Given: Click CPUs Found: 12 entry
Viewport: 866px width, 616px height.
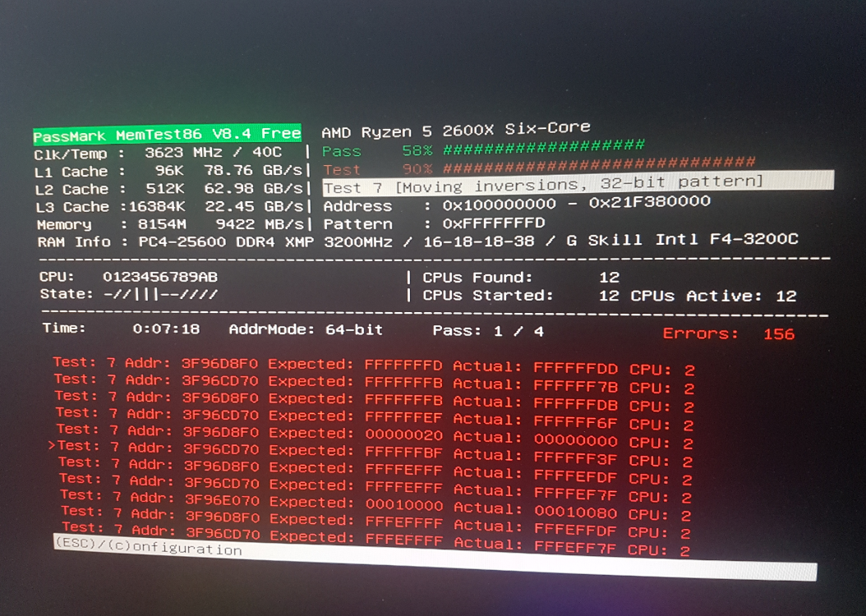Looking at the screenshot, I should [x=521, y=277].
